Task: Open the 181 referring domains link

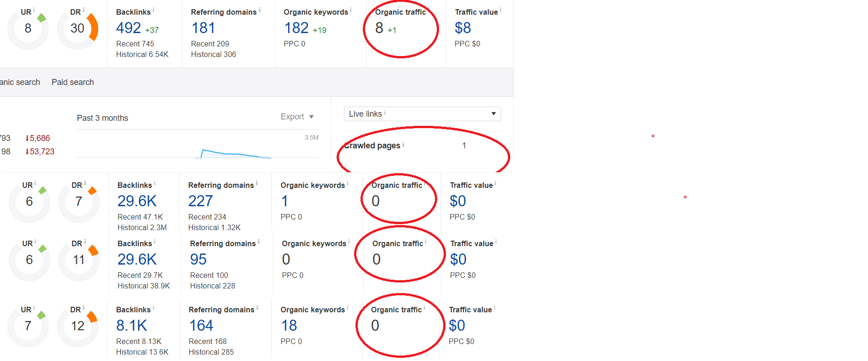Action: coord(203,28)
